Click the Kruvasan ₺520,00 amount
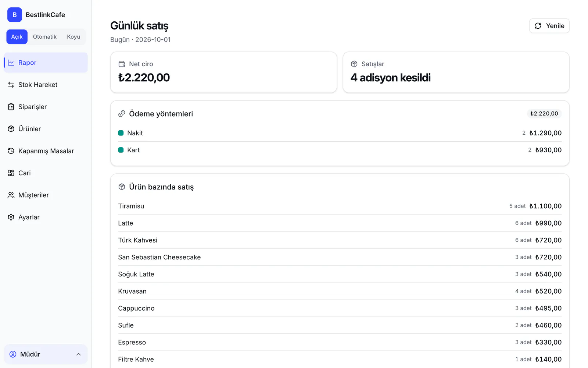The width and height of the screenshot is (588, 368). 548,291
